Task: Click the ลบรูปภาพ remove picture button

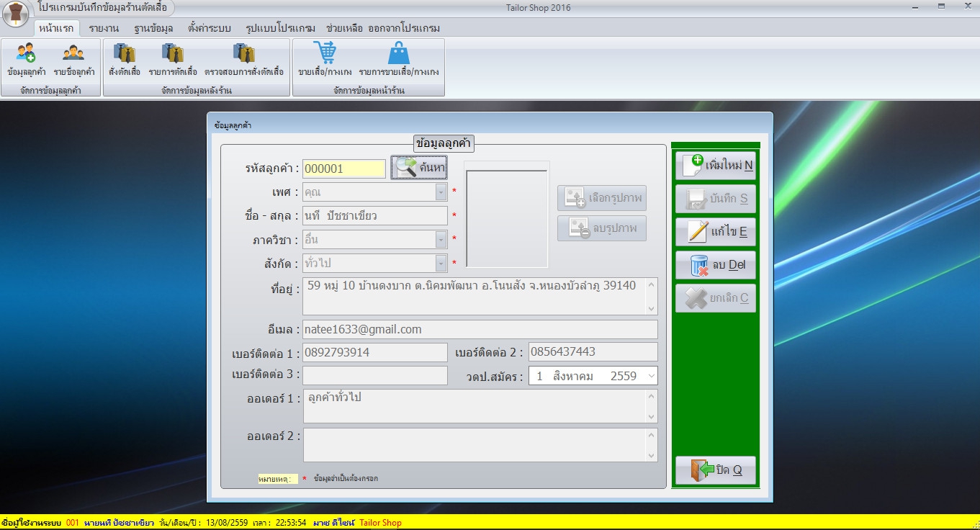Action: click(x=602, y=228)
